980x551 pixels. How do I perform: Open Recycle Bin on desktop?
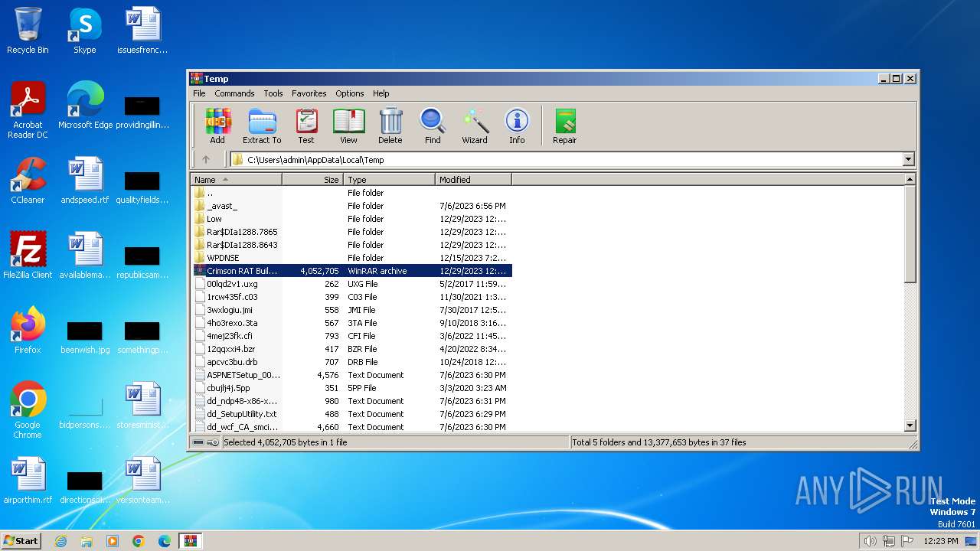tap(28, 31)
